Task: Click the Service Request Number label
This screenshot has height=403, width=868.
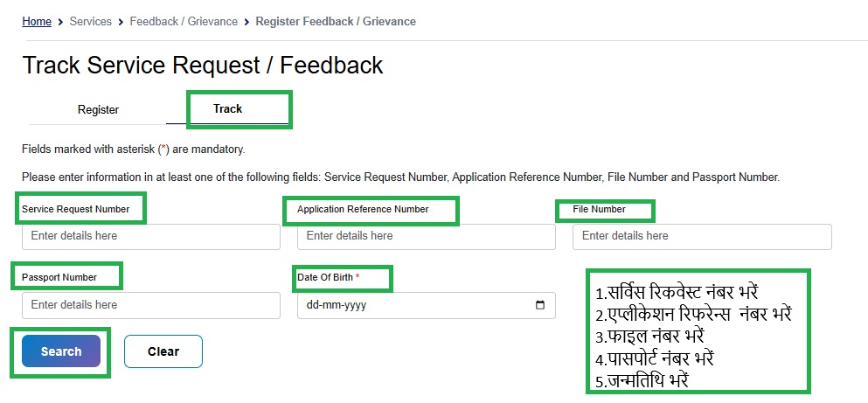Action: 75,210
